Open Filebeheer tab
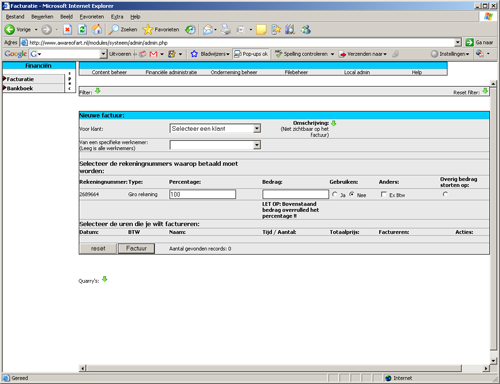The height and width of the screenshot is (384, 500). [296, 72]
